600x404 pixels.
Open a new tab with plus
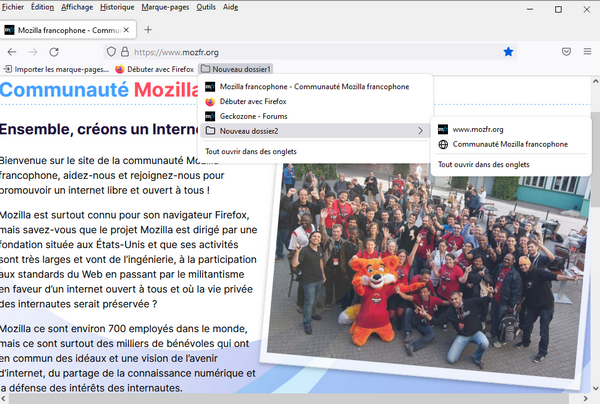pos(148,30)
